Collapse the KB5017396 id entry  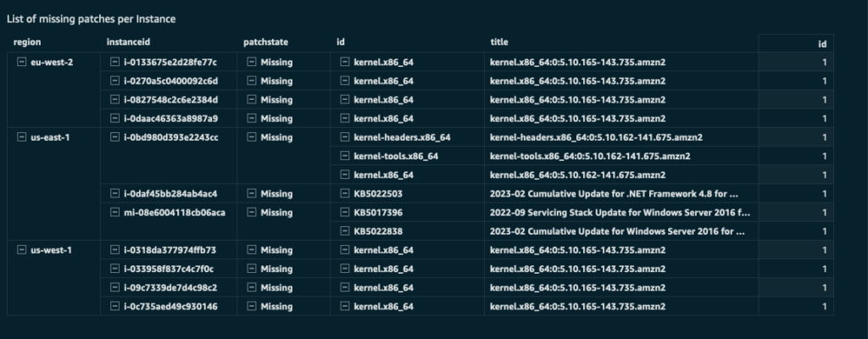[x=344, y=212]
